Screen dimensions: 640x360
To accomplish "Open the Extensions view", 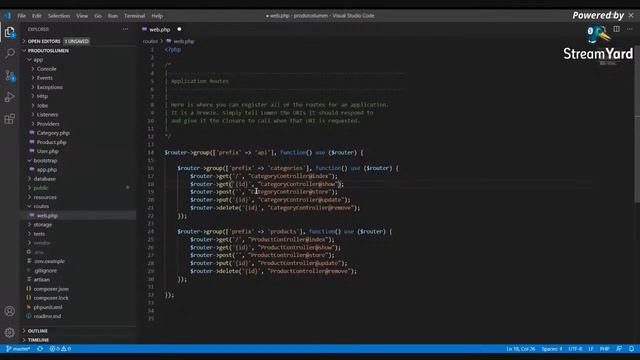I will (x=10, y=119).
